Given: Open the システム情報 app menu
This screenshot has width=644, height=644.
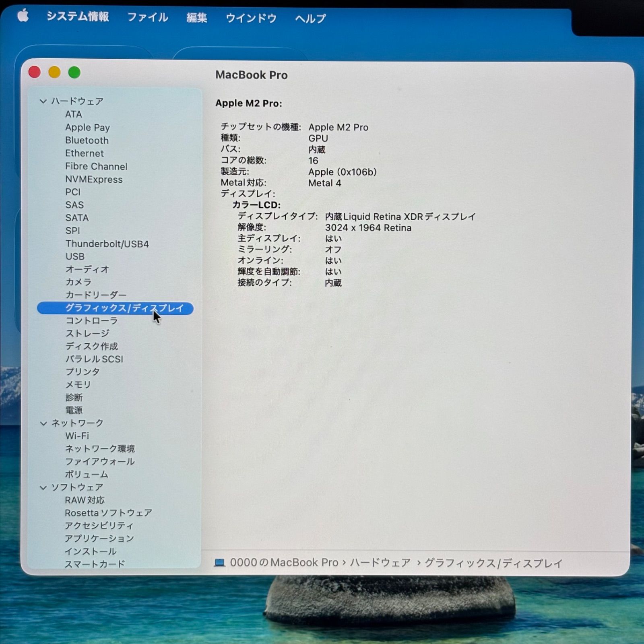Looking at the screenshot, I should [x=78, y=16].
